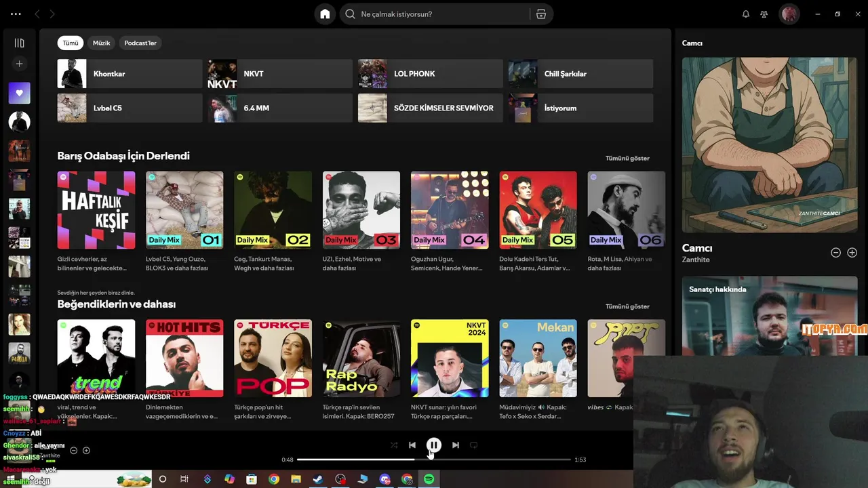
Task: Expand Your Library sidebar
Action: click(19, 43)
